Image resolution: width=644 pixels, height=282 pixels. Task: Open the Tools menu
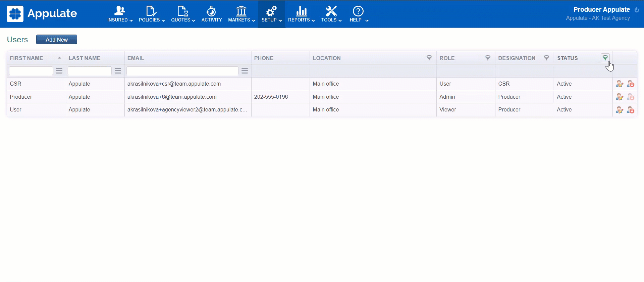(x=331, y=14)
